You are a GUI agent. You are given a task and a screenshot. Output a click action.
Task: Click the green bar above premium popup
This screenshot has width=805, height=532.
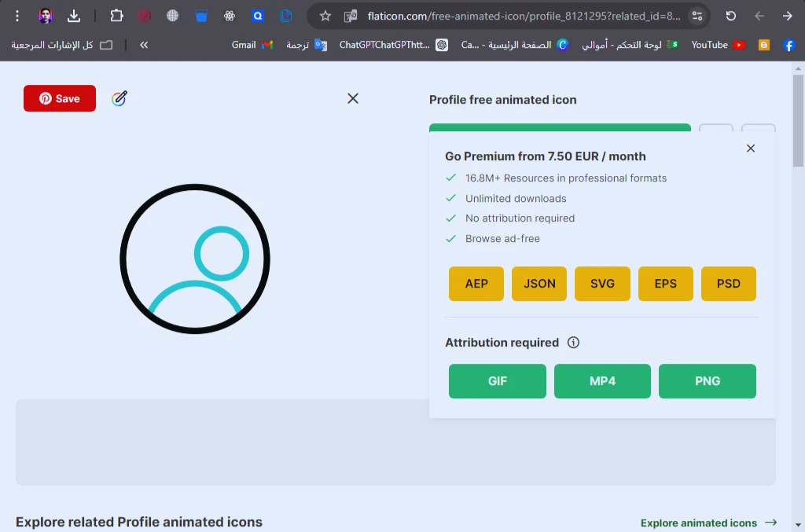click(560, 127)
